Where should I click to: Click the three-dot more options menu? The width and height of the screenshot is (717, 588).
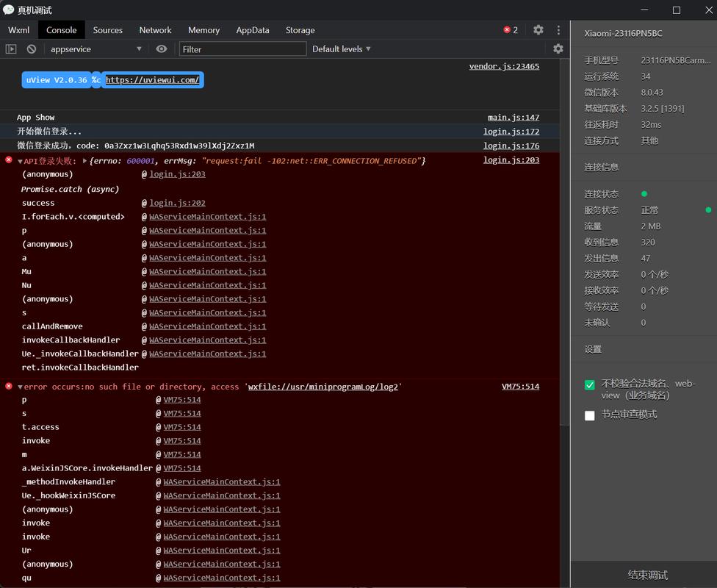click(x=558, y=30)
